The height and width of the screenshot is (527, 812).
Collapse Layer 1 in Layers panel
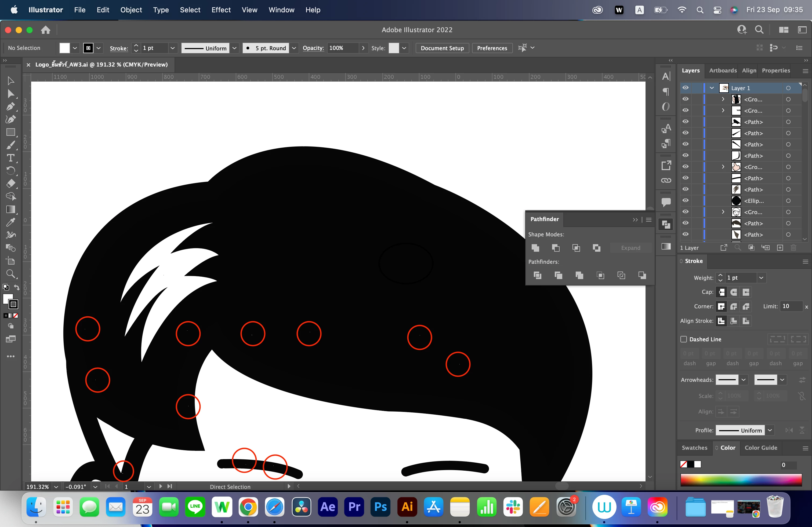(712, 88)
